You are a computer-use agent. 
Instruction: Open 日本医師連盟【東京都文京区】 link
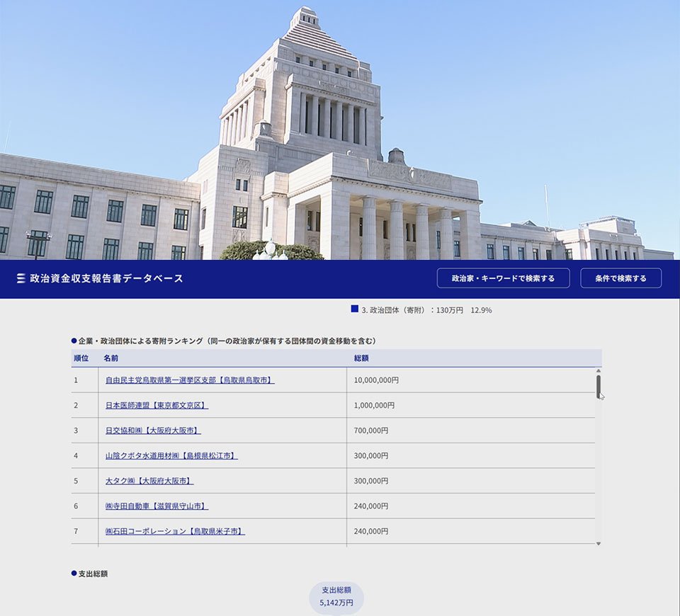coord(157,405)
